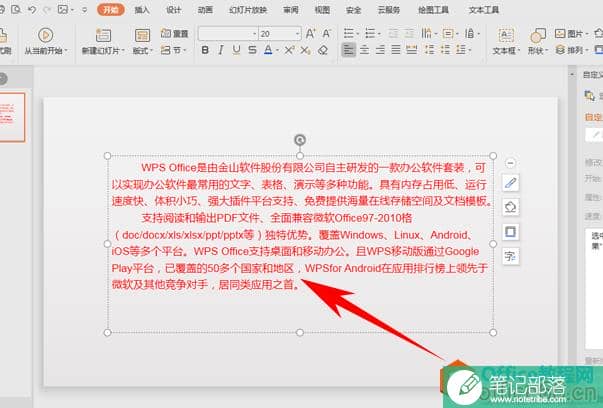
Task: Decrease font size with the A- icon
Action: coord(326,34)
